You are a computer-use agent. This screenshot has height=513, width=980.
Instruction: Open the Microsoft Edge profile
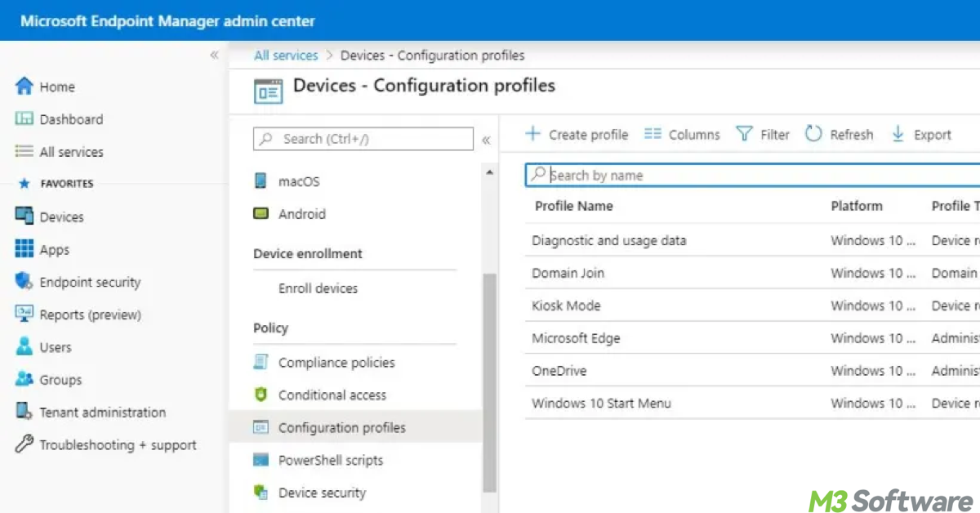click(576, 338)
